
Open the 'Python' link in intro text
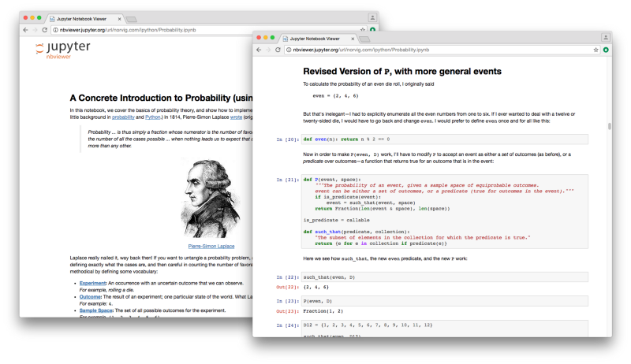tap(152, 117)
